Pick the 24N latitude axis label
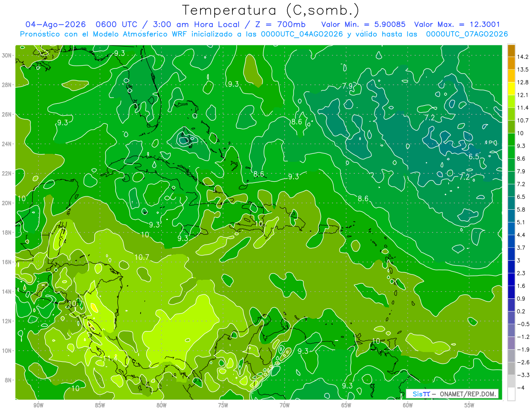This screenshot has width=532, height=411. point(7,144)
